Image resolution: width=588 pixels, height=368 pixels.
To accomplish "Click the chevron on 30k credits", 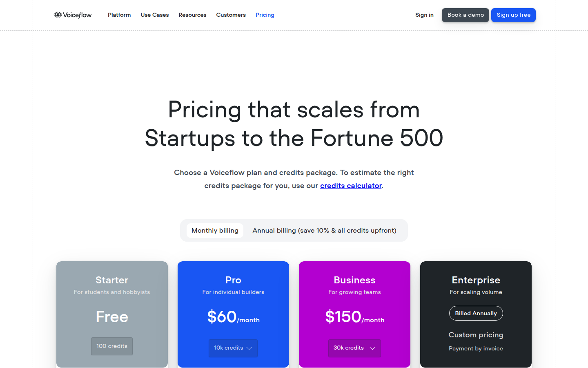I will [x=372, y=348].
